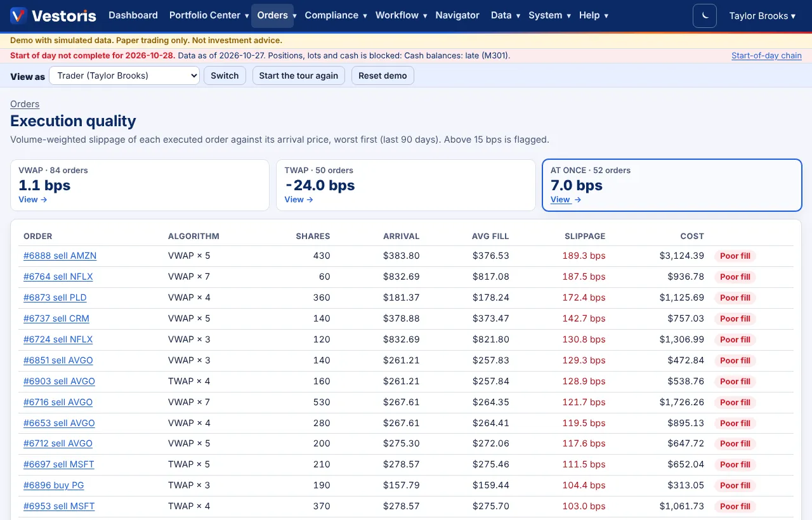The height and width of the screenshot is (520, 812).
Task: Click the Vestoris logo icon
Action: 18,15
